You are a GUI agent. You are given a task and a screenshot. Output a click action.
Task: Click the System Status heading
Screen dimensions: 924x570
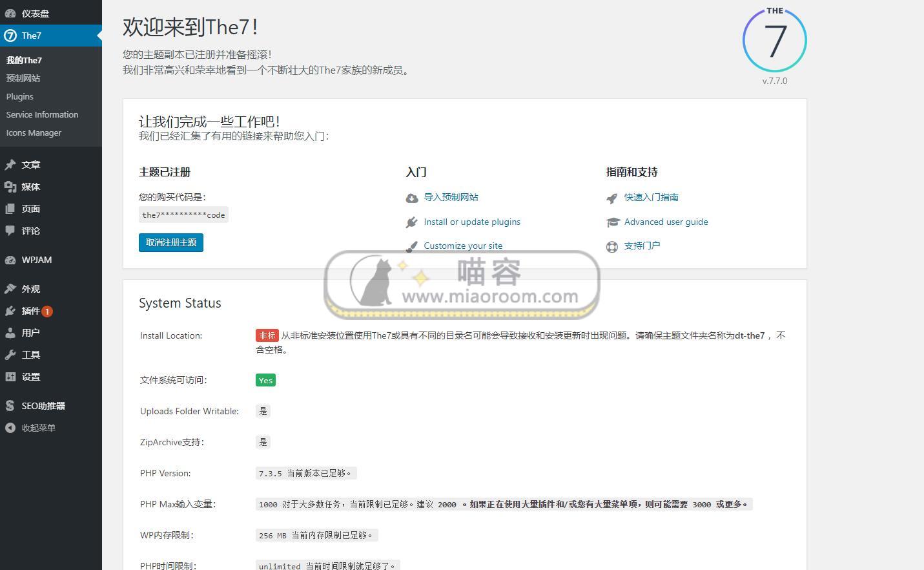click(x=180, y=303)
